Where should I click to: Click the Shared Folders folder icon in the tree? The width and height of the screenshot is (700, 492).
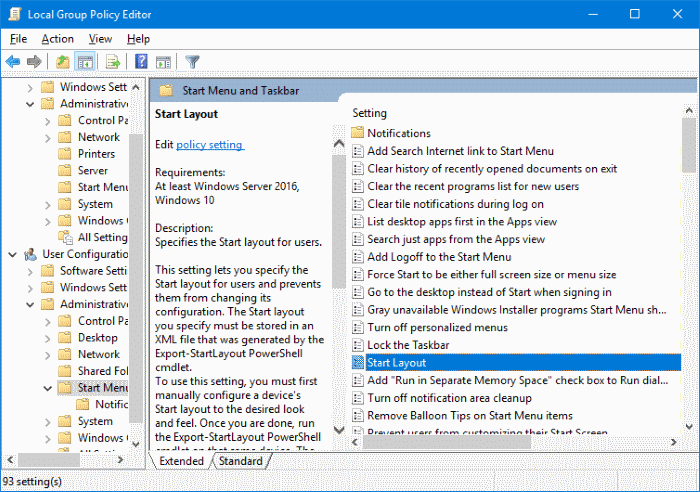[65, 371]
